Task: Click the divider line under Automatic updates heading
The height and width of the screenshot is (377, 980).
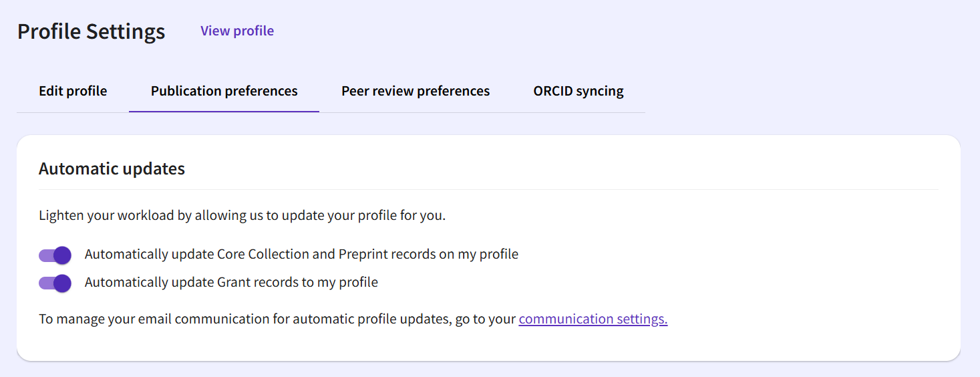Action: click(488, 190)
